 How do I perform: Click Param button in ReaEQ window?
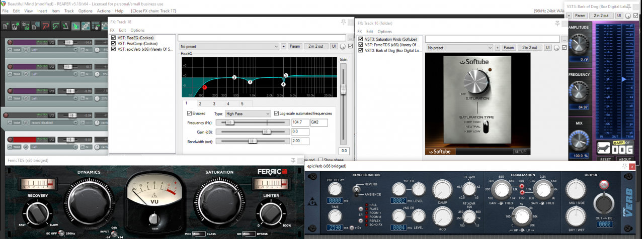[x=295, y=46]
